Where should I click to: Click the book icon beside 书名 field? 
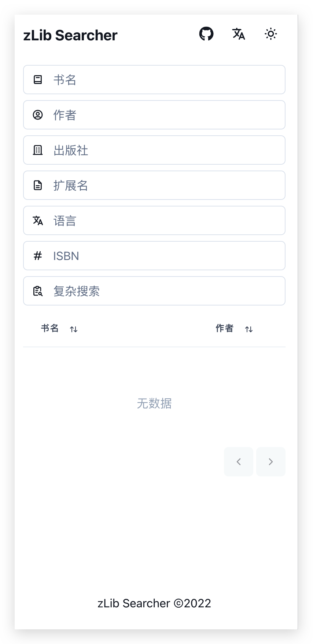(38, 80)
